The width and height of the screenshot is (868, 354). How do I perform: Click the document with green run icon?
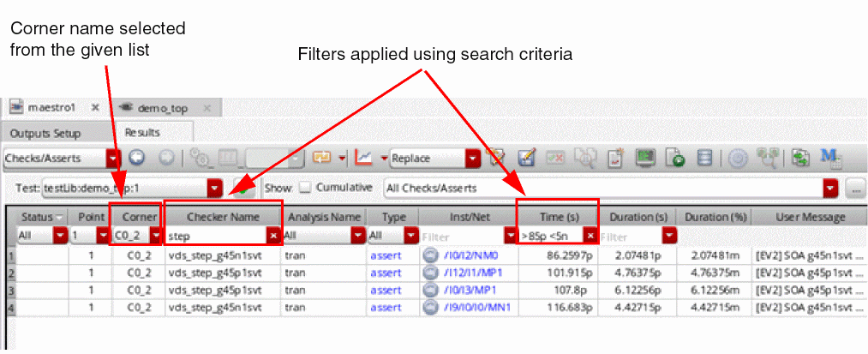(676, 159)
